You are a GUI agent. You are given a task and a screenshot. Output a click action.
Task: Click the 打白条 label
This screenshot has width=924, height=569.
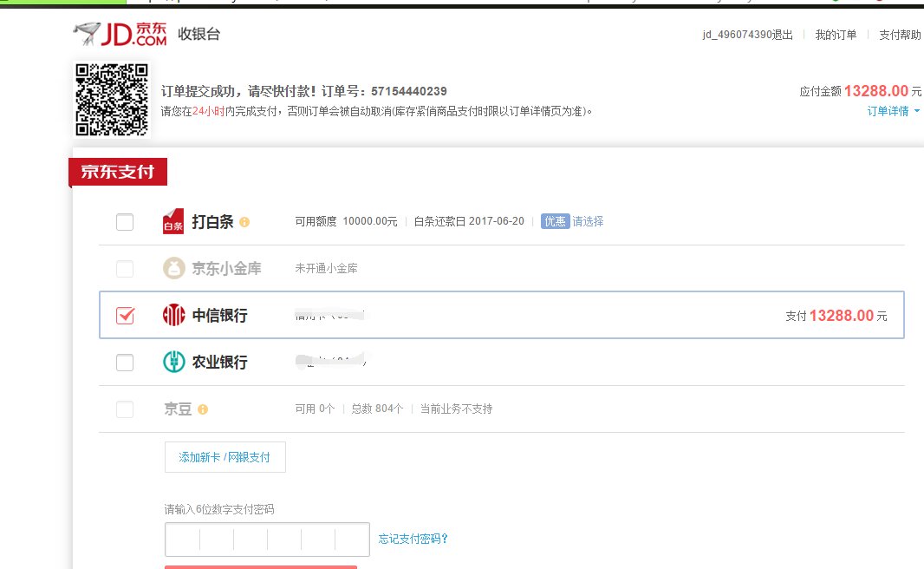(212, 222)
